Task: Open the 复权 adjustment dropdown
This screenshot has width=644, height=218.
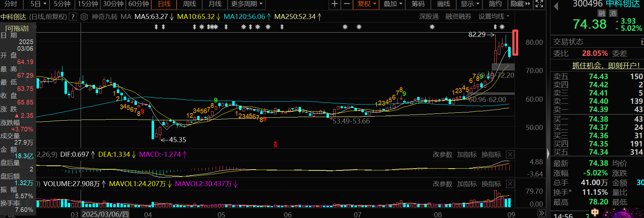Action: tap(367, 4)
